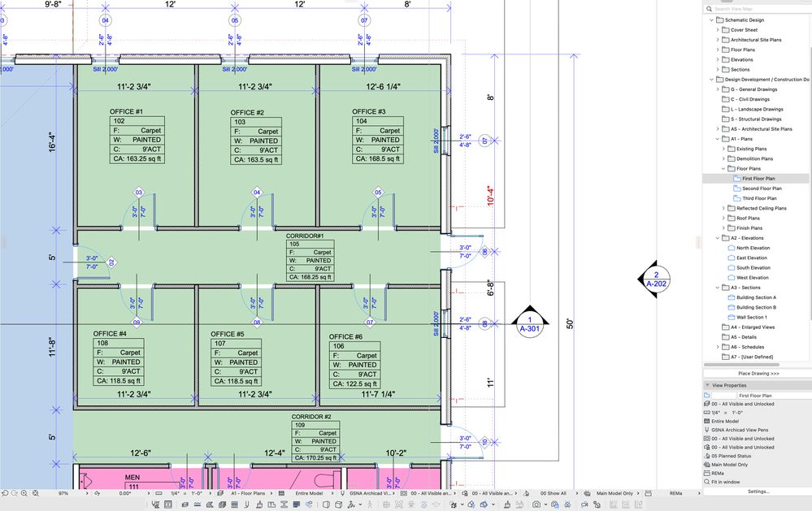Click the Settings... button in View Properties
The image size is (812, 511).
[758, 492]
